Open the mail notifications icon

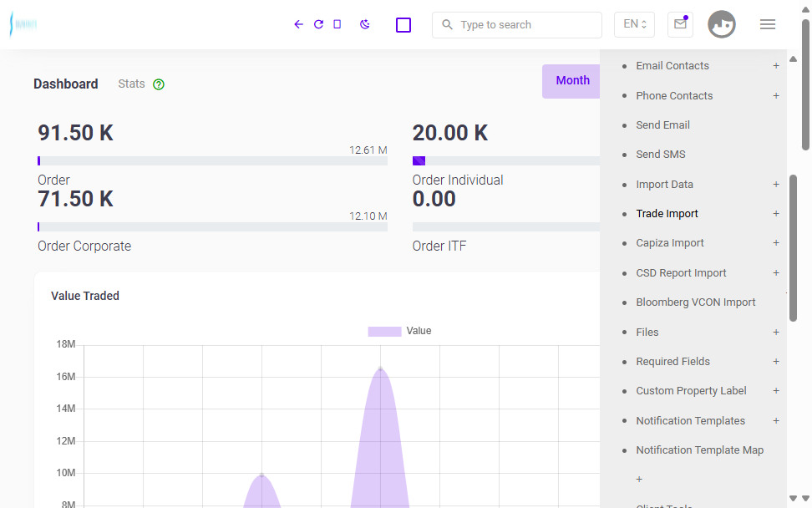click(681, 24)
